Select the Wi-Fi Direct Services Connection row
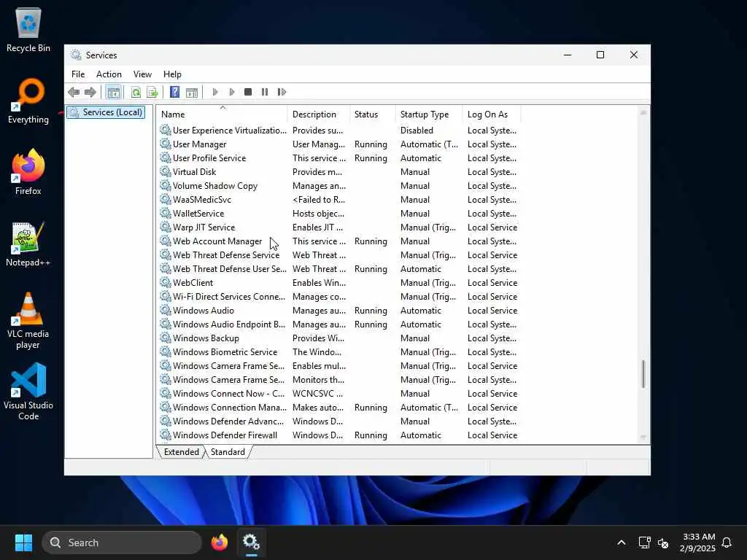747x560 pixels. [x=338, y=297]
